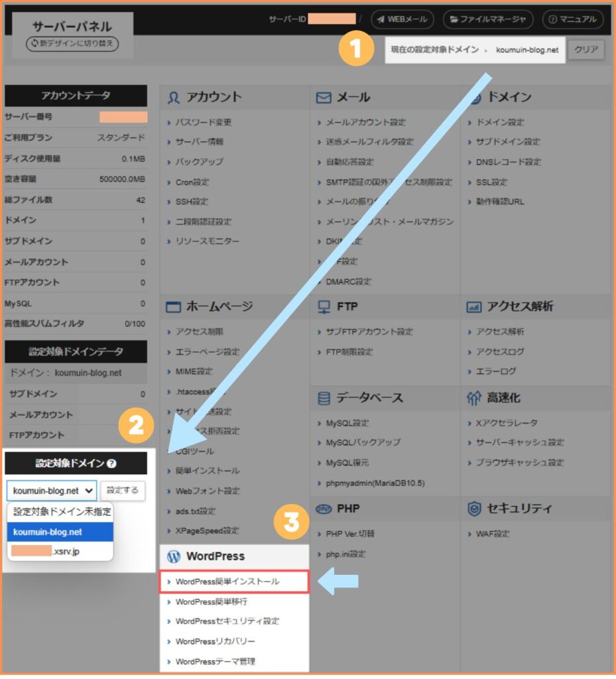Open ブラウザキャッシュ設定
This screenshot has height=679, width=616.
pyautogui.click(x=520, y=463)
